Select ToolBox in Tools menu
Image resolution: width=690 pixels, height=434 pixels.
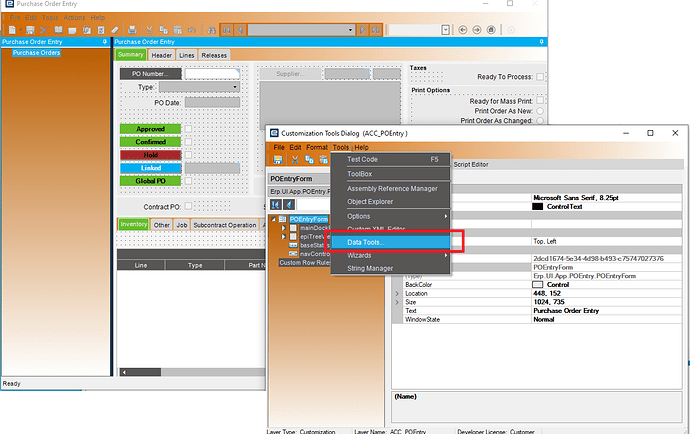click(391, 174)
